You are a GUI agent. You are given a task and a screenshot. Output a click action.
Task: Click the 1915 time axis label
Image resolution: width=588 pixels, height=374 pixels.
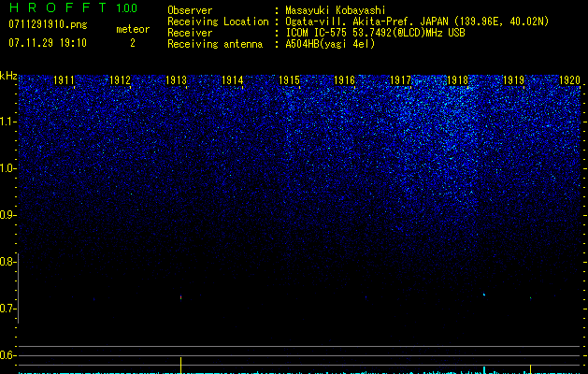[x=289, y=80]
